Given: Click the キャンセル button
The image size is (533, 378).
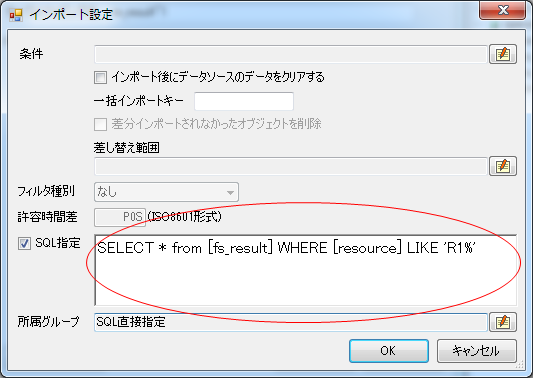Looking at the screenshot, I should [476, 351].
